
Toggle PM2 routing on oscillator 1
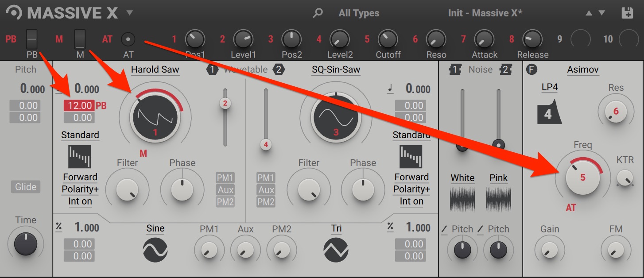coord(225,202)
